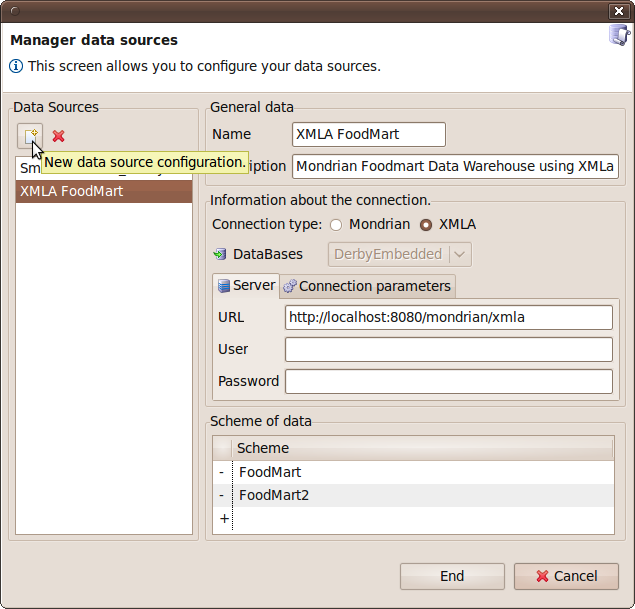Image resolution: width=635 pixels, height=609 pixels.
Task: Click the DataBases icon
Action: pos(220,254)
